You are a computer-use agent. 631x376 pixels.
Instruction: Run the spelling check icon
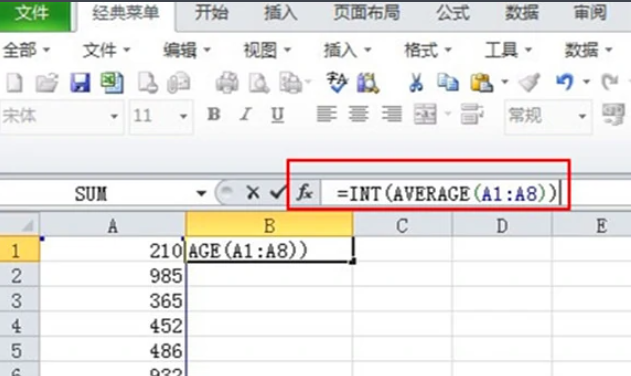(336, 82)
